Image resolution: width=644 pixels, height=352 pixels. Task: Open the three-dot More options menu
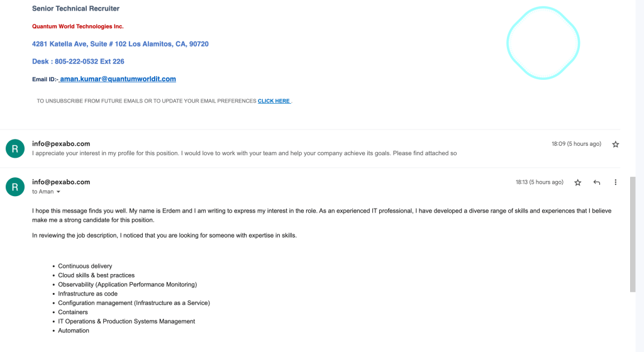point(615,182)
